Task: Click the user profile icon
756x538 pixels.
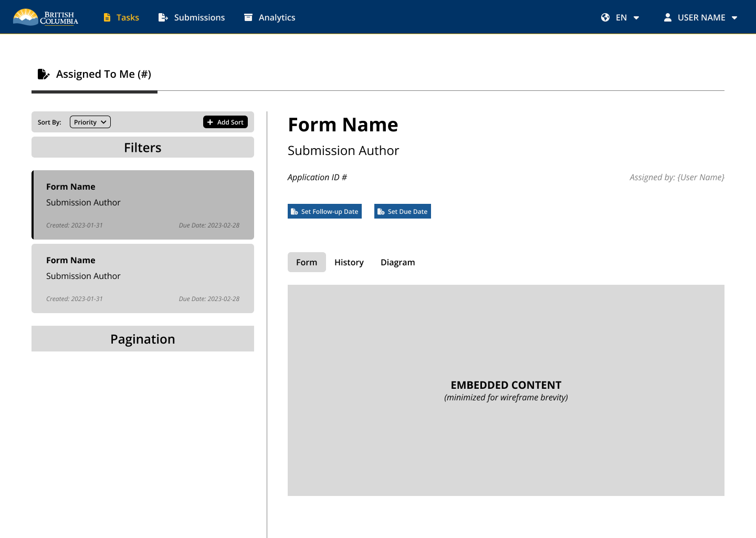Action: click(667, 17)
